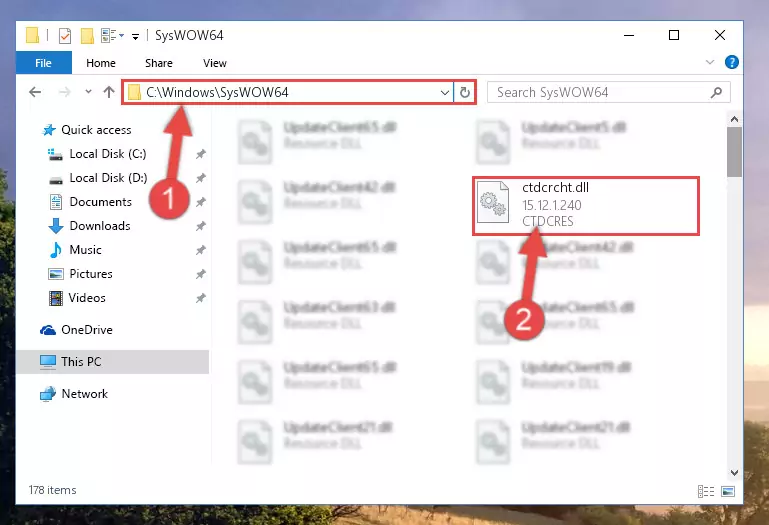
Task: Click the pin icon beside Local Disk (D:)
Action: (x=201, y=178)
